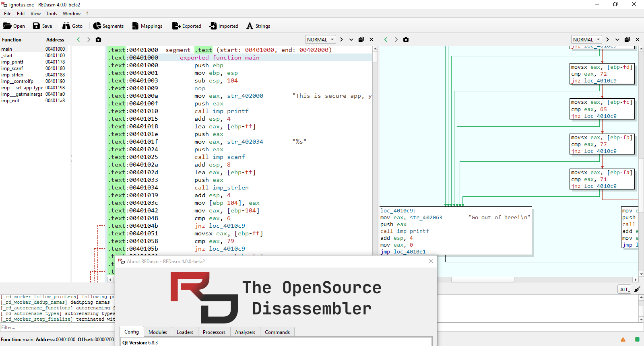Open the Strings view
The width and height of the screenshot is (644, 346).
click(x=258, y=26)
